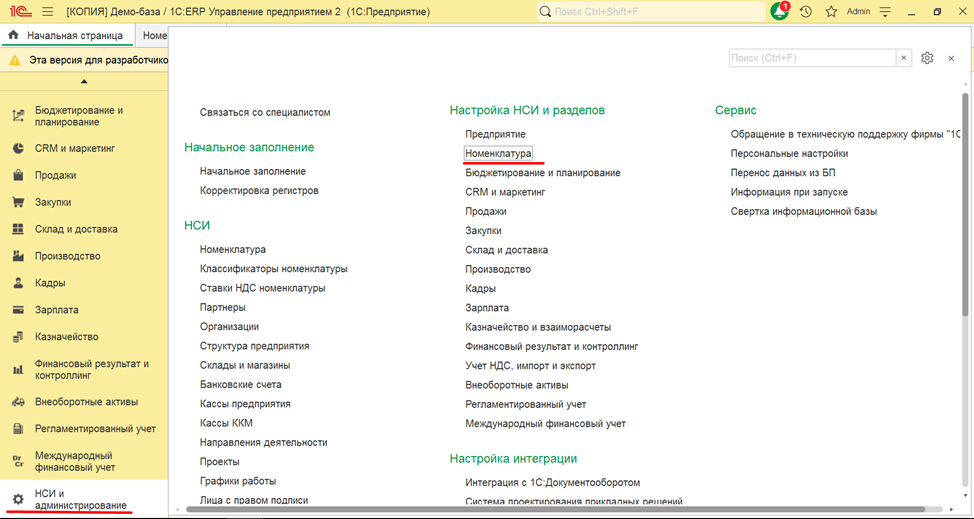974x519 pixels.
Task: Open the menu settings gear icon
Action: coord(927,58)
